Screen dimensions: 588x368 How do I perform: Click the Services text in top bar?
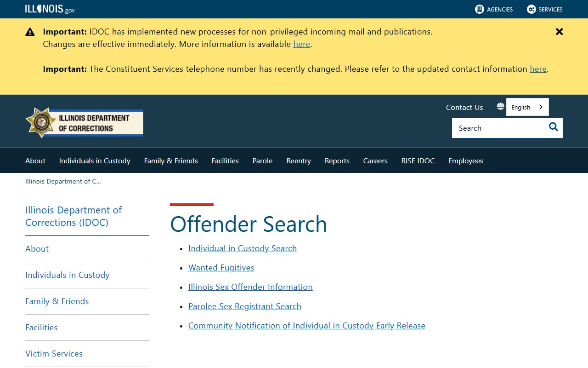[550, 9]
